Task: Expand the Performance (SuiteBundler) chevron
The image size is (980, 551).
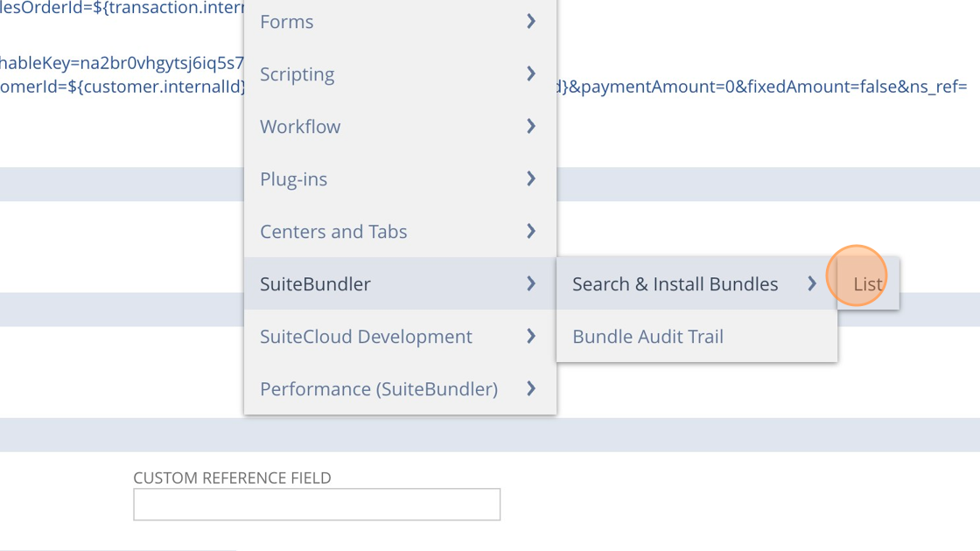Action: (x=531, y=388)
